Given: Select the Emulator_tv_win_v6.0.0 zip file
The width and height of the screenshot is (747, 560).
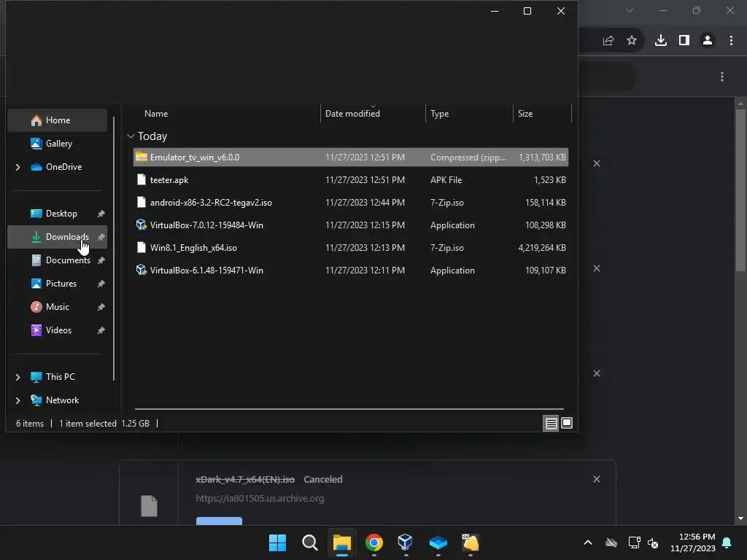Looking at the screenshot, I should coord(351,157).
